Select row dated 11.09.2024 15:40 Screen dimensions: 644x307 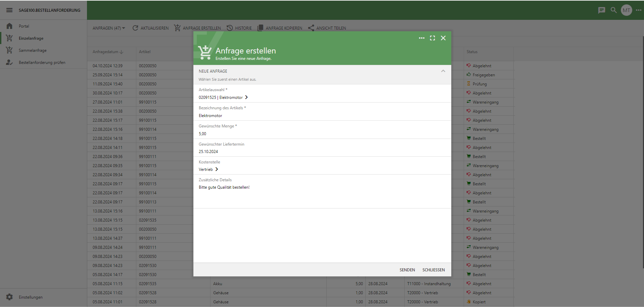(107, 84)
